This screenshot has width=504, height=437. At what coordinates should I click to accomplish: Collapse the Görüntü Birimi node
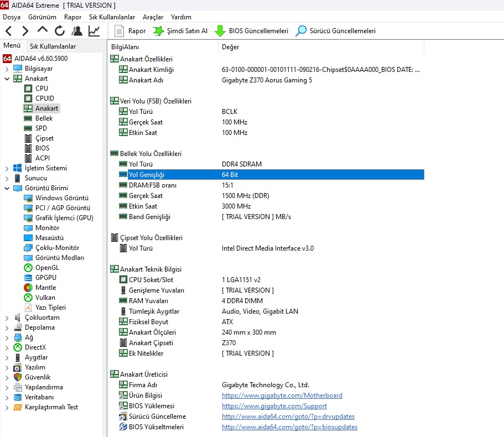7,188
